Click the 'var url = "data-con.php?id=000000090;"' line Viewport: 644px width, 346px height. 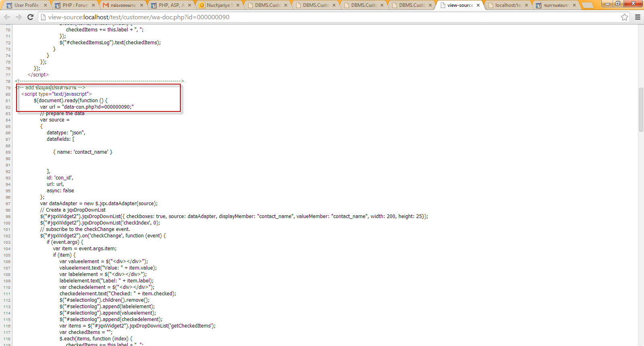pyautogui.click(x=87, y=107)
